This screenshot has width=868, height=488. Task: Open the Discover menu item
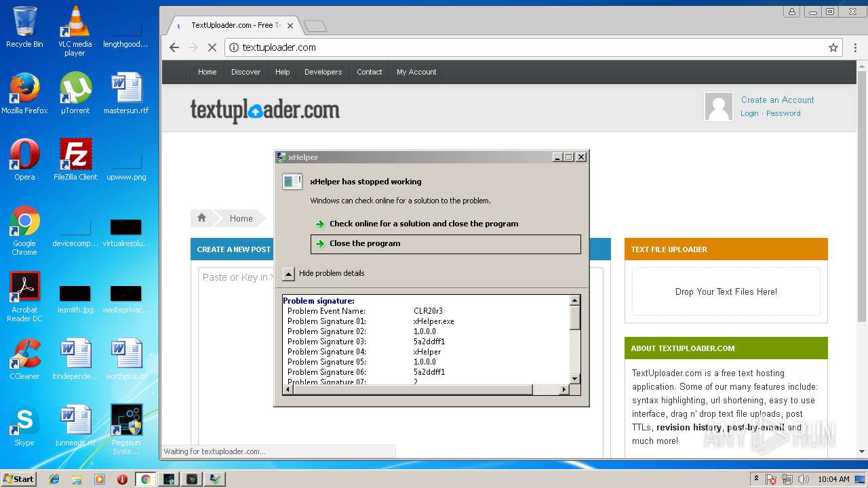pyautogui.click(x=245, y=72)
